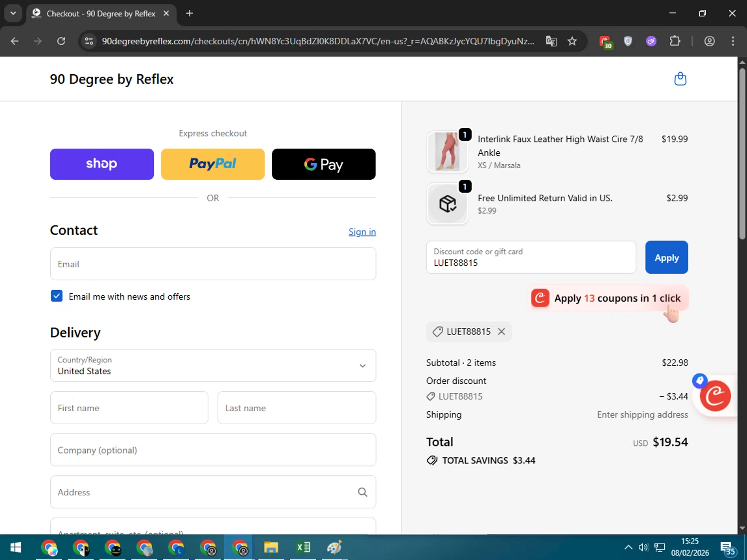
Task: Show hidden tray icons chevron
Action: pos(628,548)
